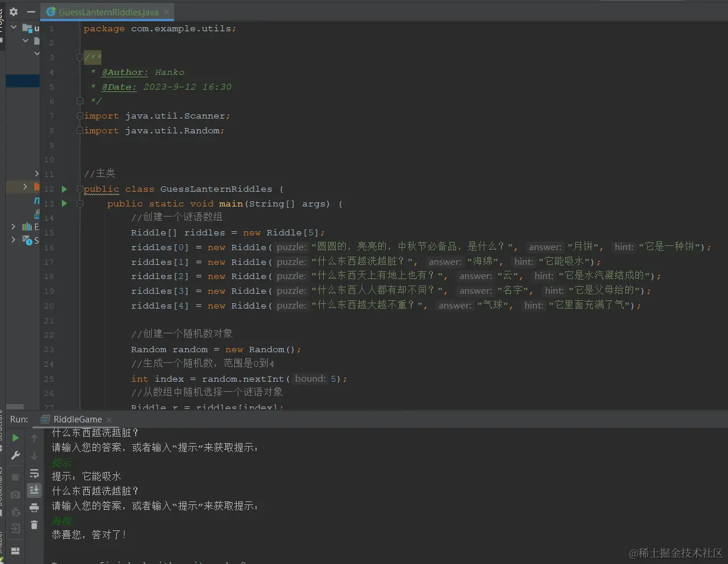Collapse the second-level project folder node
The width and height of the screenshot is (728, 564).
tap(25, 41)
